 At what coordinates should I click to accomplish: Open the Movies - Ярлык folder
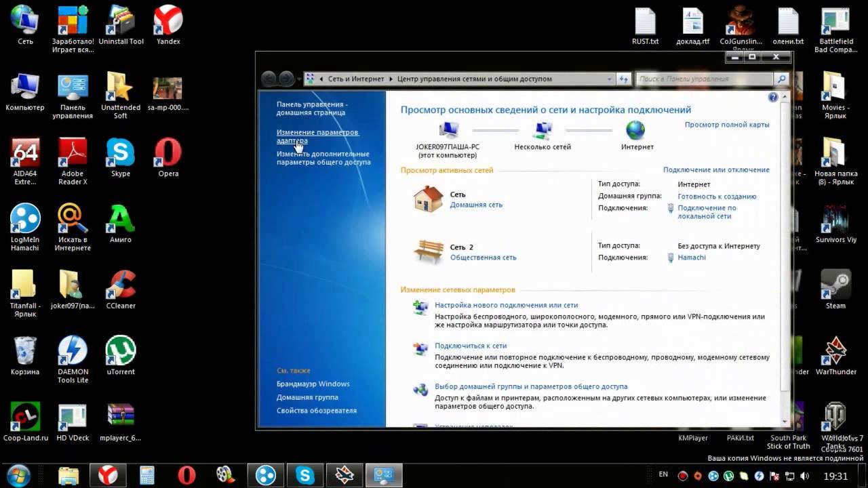[835, 96]
